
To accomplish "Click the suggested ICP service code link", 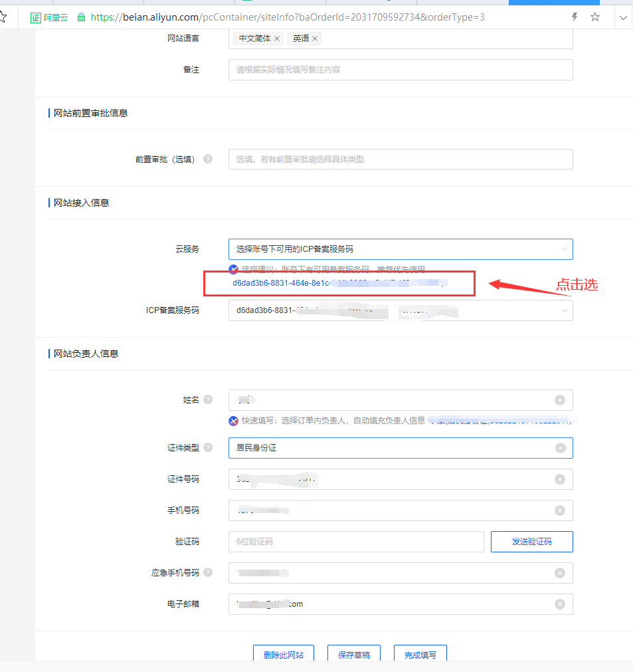I will [x=340, y=283].
